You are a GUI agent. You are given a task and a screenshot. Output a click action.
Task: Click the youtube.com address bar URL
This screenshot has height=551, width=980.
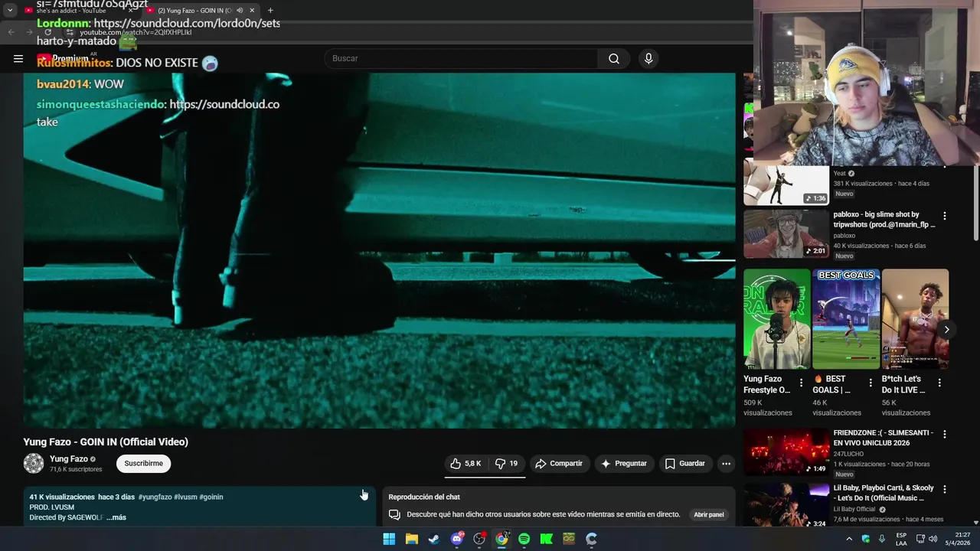pyautogui.click(x=136, y=32)
